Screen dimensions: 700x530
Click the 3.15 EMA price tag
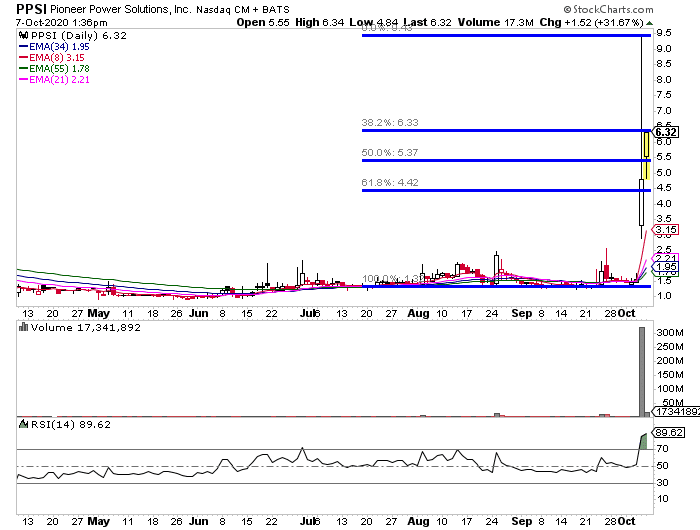pos(666,230)
